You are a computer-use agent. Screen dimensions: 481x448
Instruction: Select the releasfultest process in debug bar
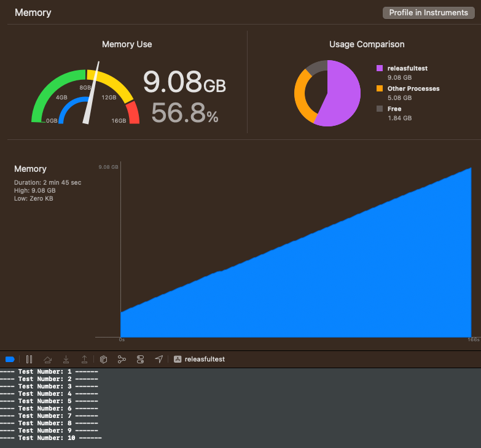coord(200,359)
